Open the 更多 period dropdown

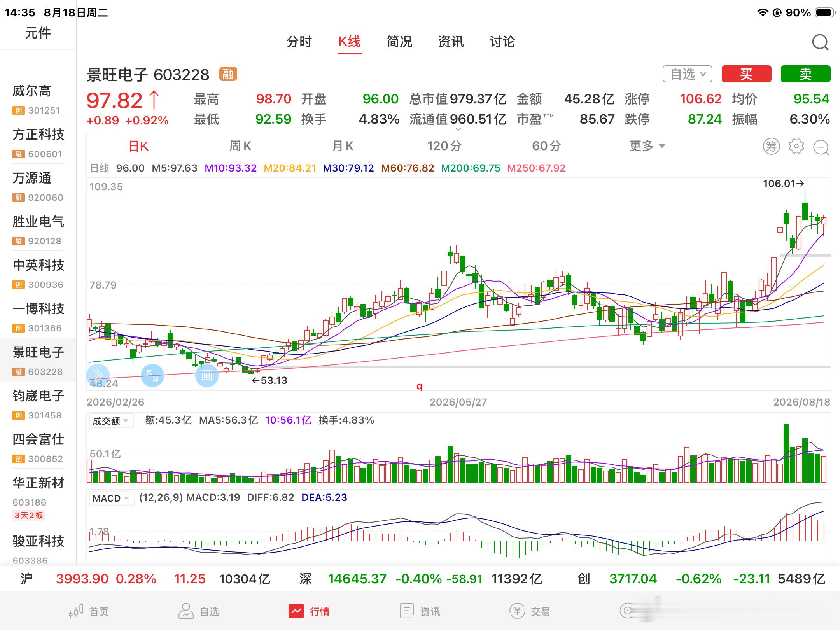click(x=647, y=146)
